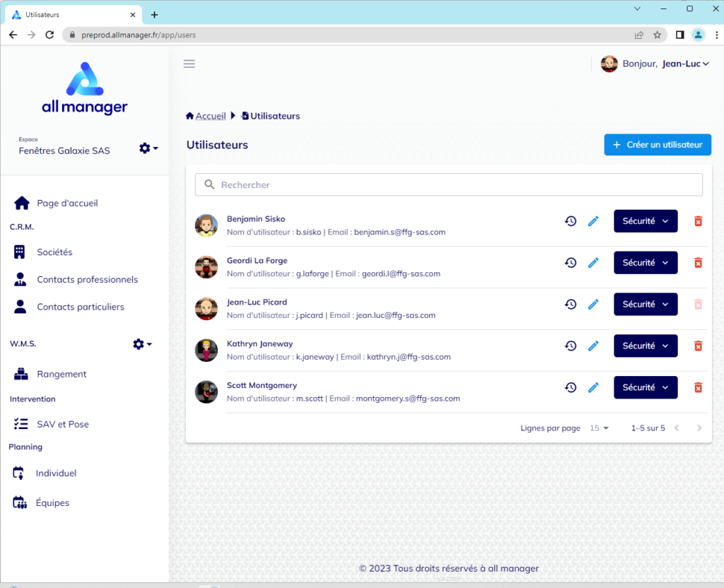The width and height of the screenshot is (724, 588).
Task: Open Contacts professionnels in sidebar
Action: [87, 280]
